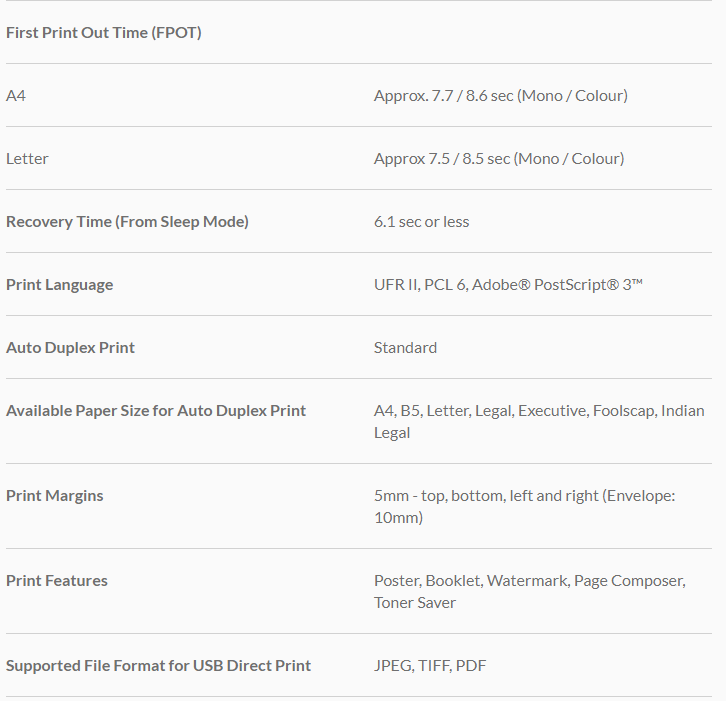Click the Available Paper Size for Auto Duplex Print label
This screenshot has height=701, width=726.
156,411
